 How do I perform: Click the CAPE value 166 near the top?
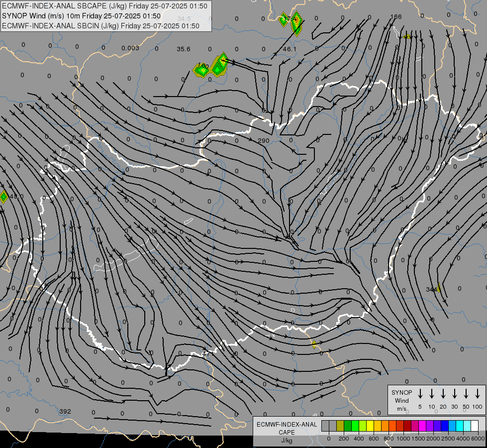(x=396, y=17)
